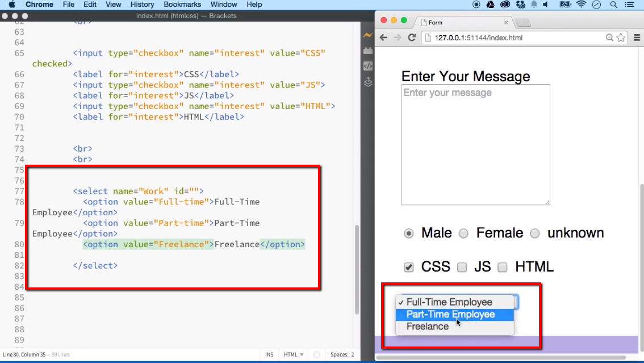The width and height of the screenshot is (644, 363).
Task: Check the JS interest checkbox
Action: click(462, 267)
